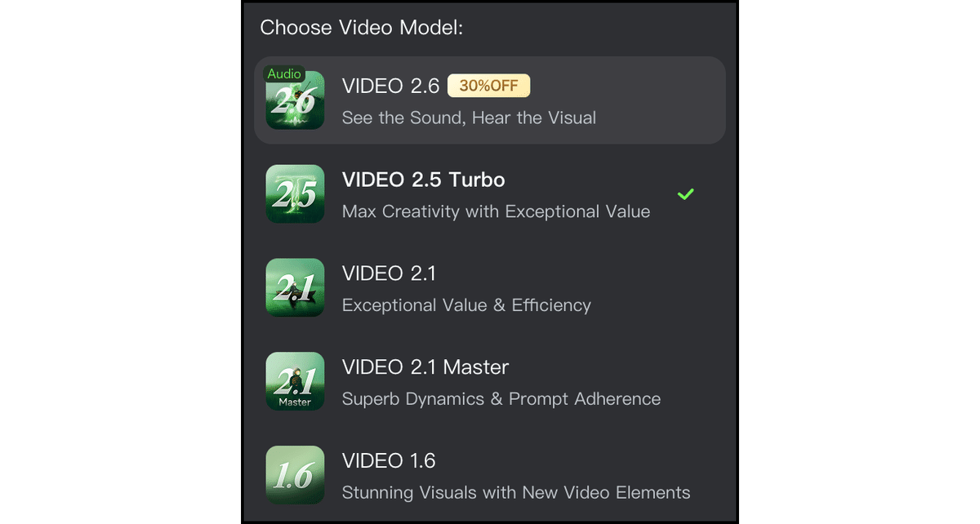This screenshot has width=980, height=524.
Task: Click 'See the Sound, Hear the Visual' subtitle
Action: (469, 118)
